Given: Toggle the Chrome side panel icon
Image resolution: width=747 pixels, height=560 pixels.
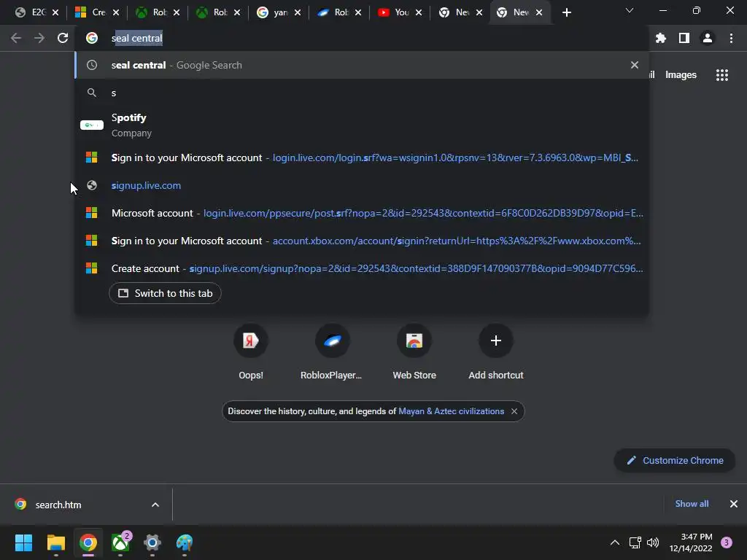Looking at the screenshot, I should point(684,38).
